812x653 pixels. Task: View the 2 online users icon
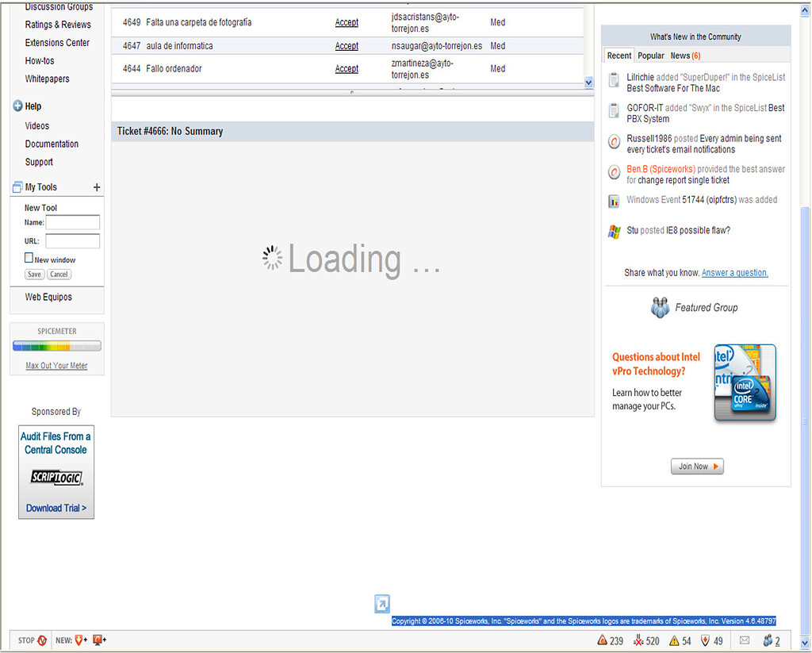tap(769, 640)
